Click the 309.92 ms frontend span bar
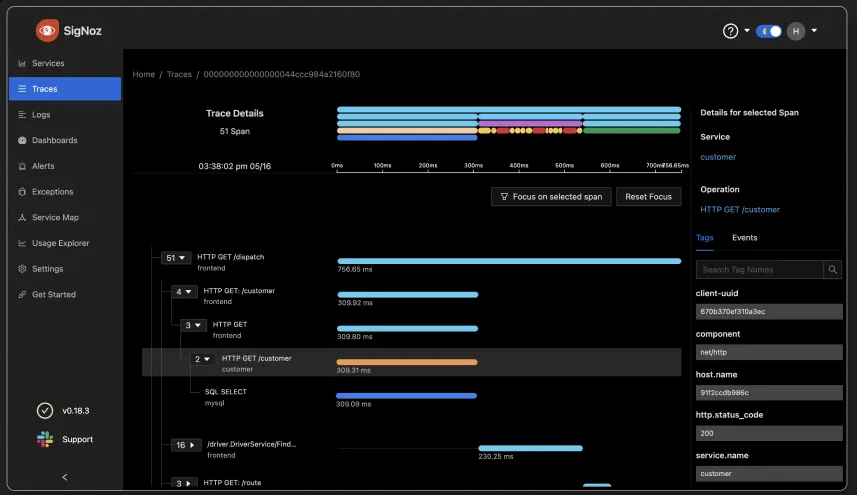The width and height of the screenshot is (857, 495). coord(408,295)
